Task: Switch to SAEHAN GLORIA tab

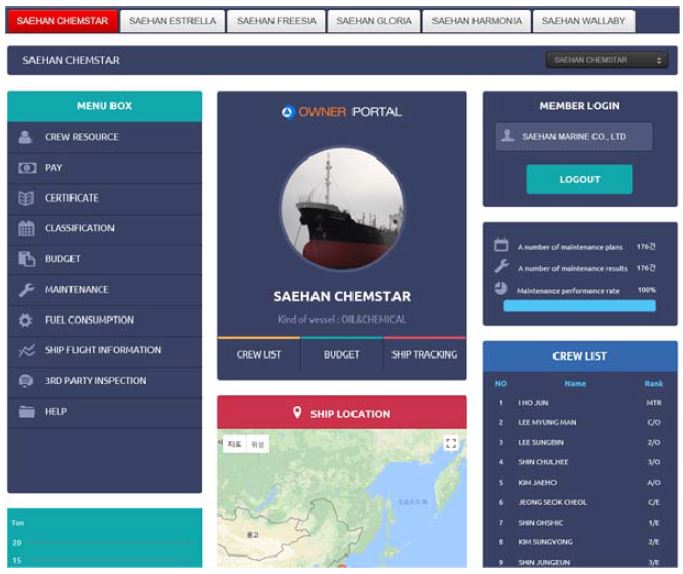Action: point(374,21)
